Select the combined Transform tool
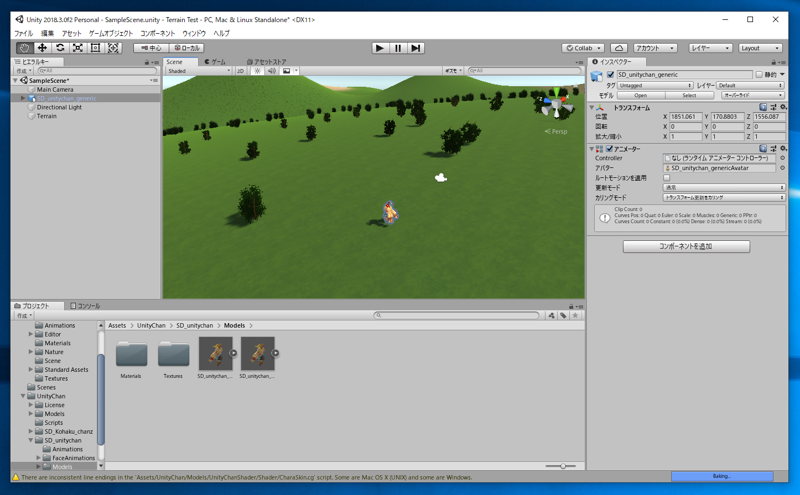This screenshot has height=495, width=800. (113, 48)
